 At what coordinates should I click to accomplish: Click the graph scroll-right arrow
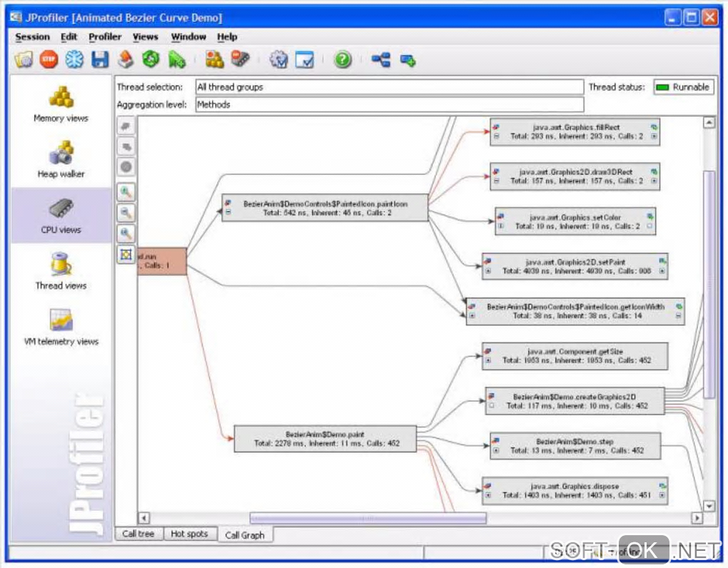[697, 518]
